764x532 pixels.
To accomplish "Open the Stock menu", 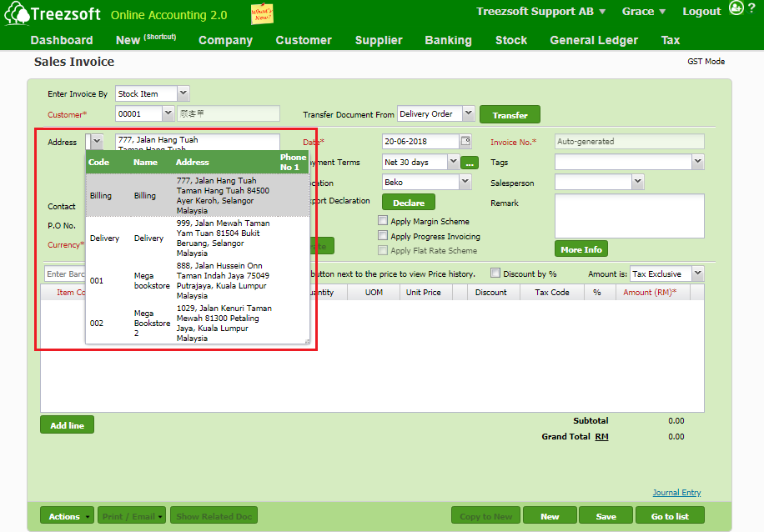I will coord(511,40).
